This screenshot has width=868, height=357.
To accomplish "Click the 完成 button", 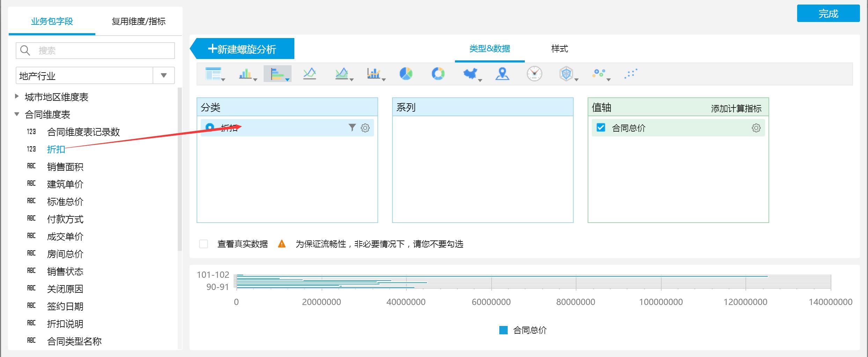I will coord(828,13).
